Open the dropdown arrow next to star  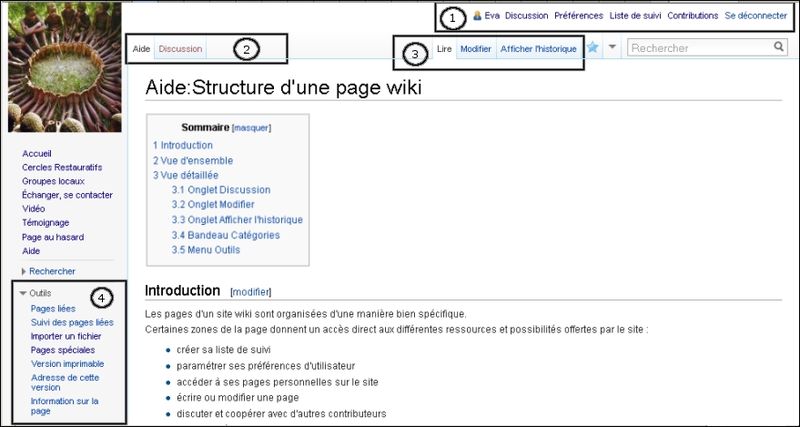(612, 48)
